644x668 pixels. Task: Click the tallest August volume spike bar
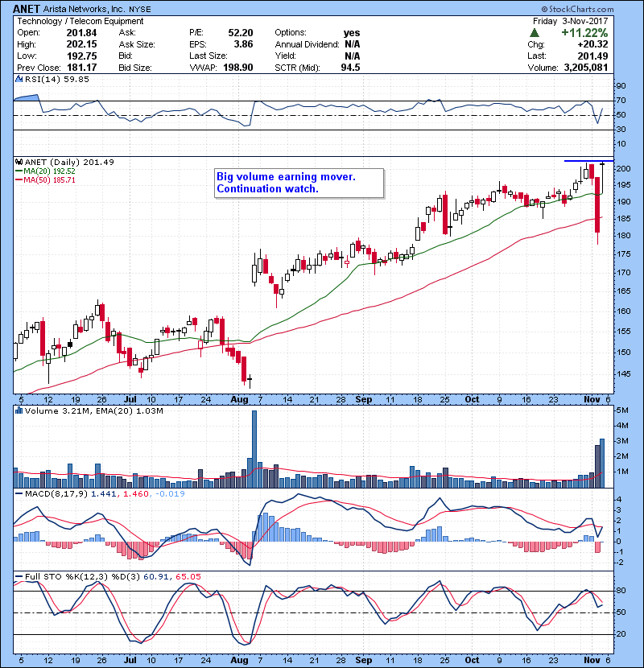[x=254, y=447]
